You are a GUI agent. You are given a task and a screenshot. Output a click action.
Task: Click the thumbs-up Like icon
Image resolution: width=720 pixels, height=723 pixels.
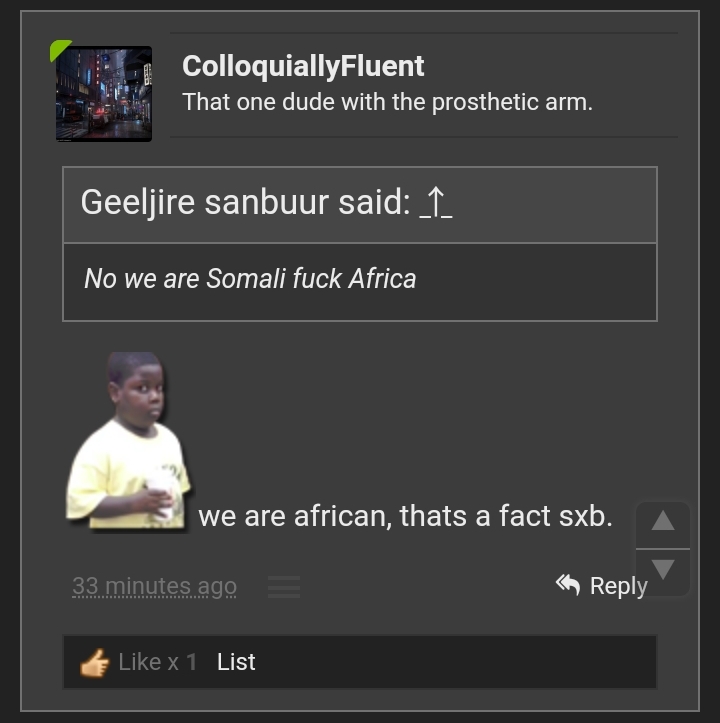pos(95,662)
